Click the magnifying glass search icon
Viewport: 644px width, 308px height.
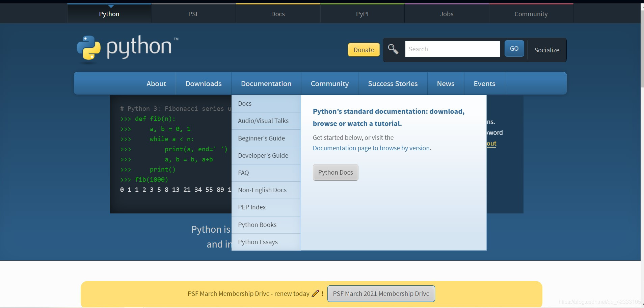pyautogui.click(x=393, y=49)
